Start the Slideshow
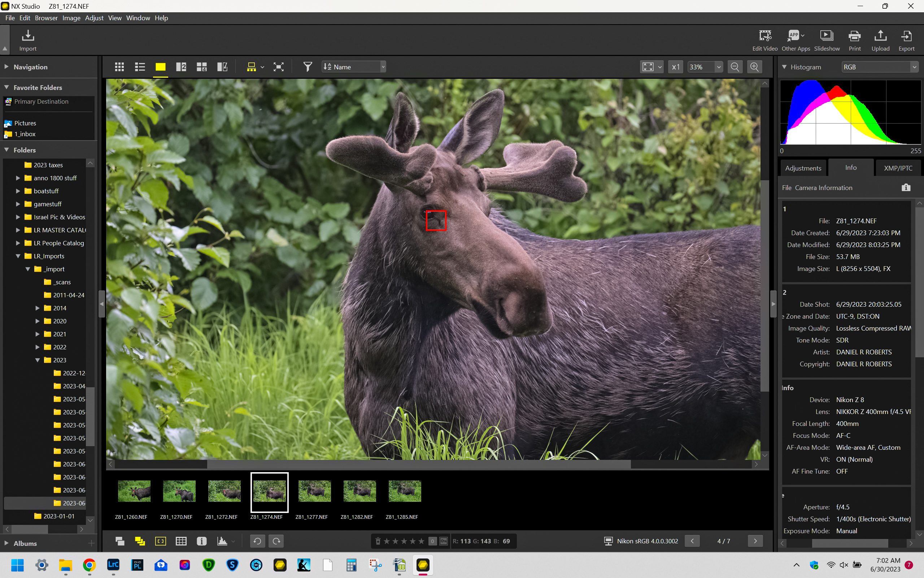 tap(827, 40)
